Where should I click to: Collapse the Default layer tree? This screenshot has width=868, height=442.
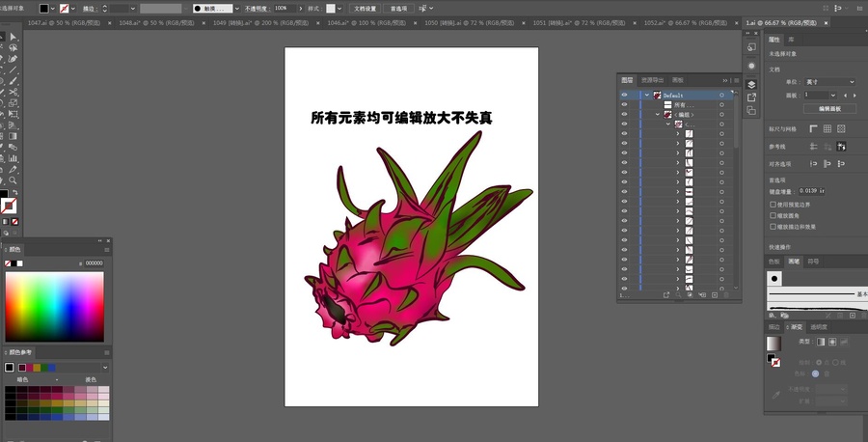pos(646,96)
